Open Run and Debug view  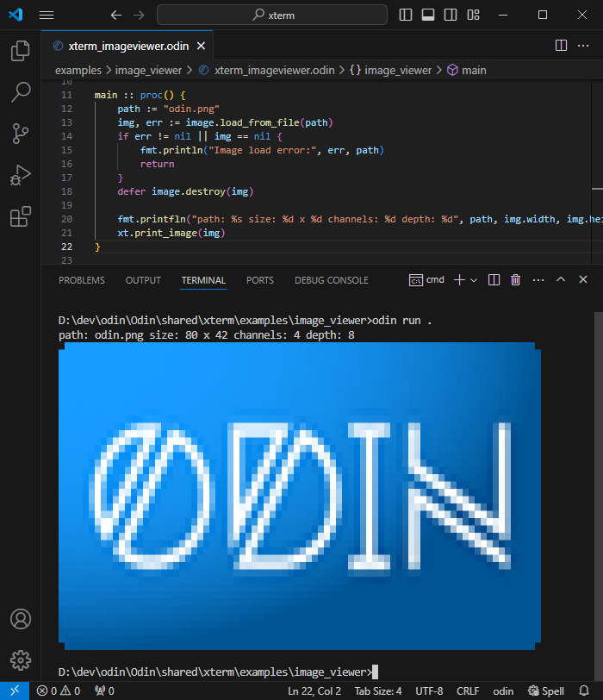click(x=21, y=175)
